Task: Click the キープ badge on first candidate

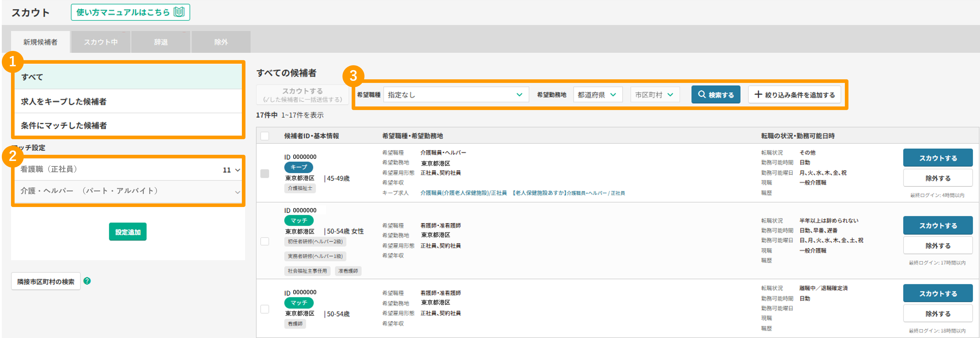Action: click(299, 167)
